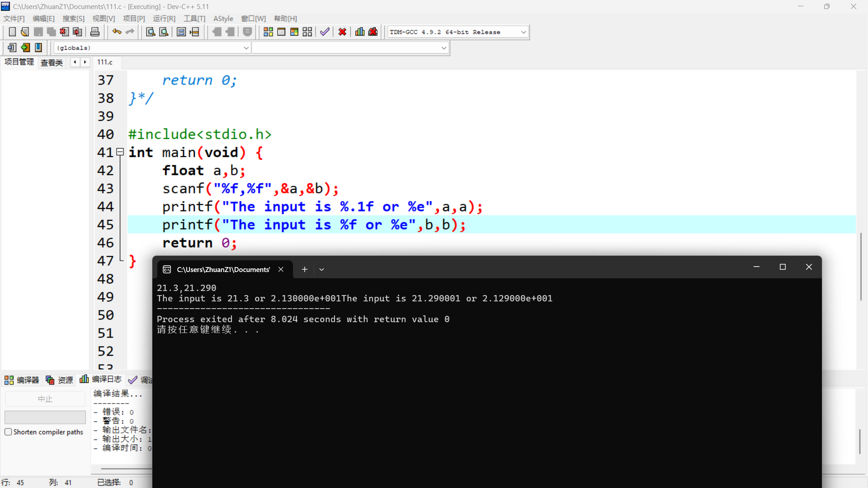
Task: Open the AStyle menu
Action: (223, 19)
